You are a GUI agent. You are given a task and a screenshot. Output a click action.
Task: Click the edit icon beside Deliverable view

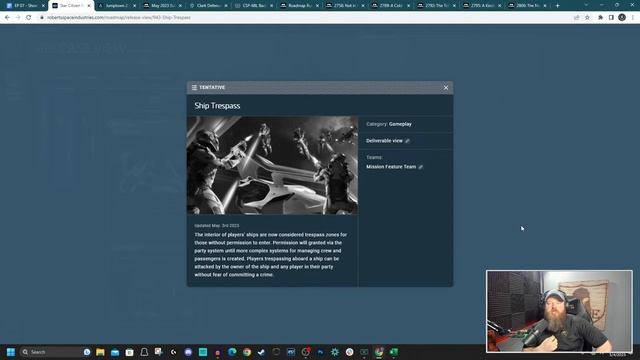407,141
